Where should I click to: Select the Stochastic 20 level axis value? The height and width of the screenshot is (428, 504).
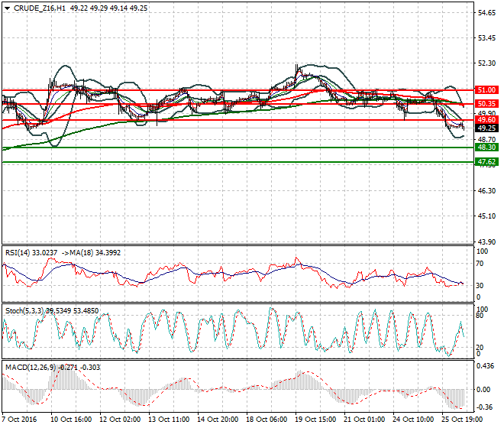tap(480, 348)
